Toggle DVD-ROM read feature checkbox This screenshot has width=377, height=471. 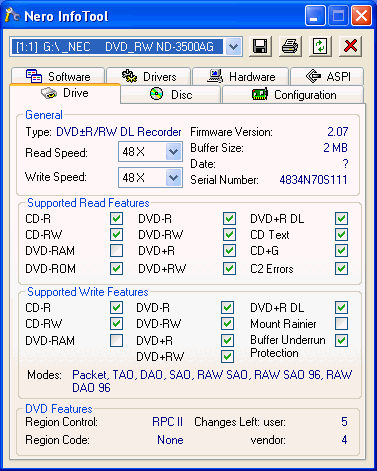[116, 268]
